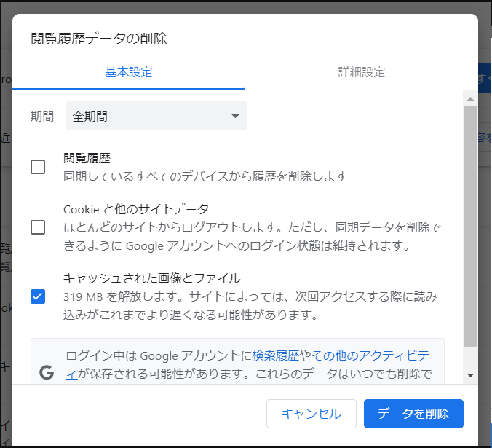The height and width of the screenshot is (448, 492).
Task: Uncheck the キャッシュされた画像とファイル checkbox
Action: coord(38,296)
